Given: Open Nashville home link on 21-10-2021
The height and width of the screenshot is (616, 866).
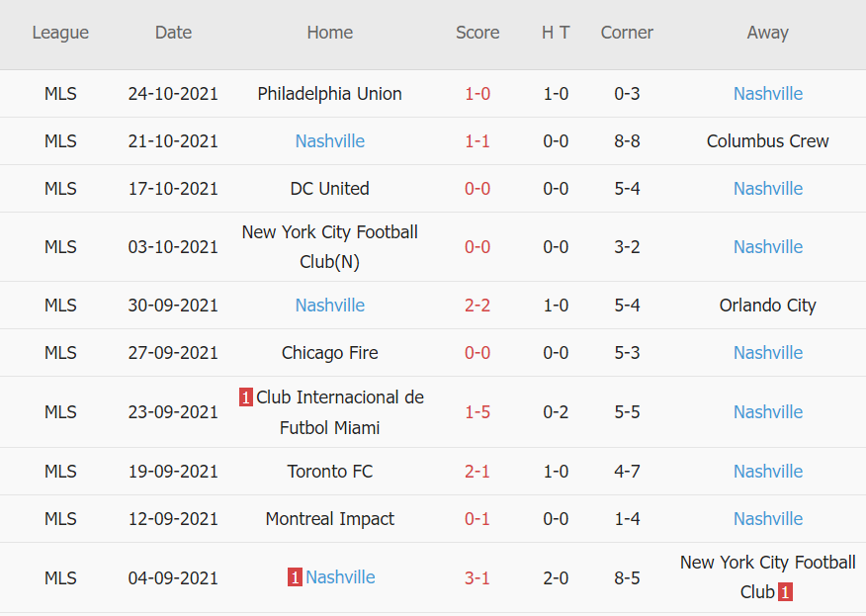Looking at the screenshot, I should point(330,141).
